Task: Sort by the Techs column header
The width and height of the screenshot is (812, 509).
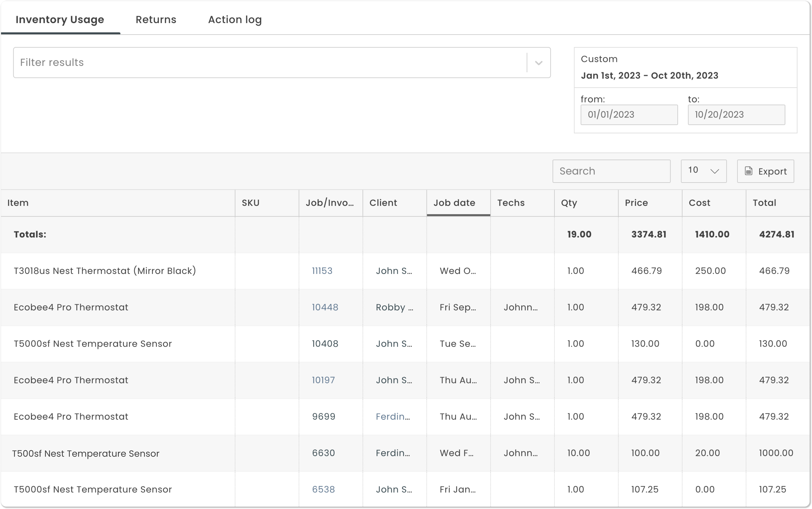Action: point(522,203)
